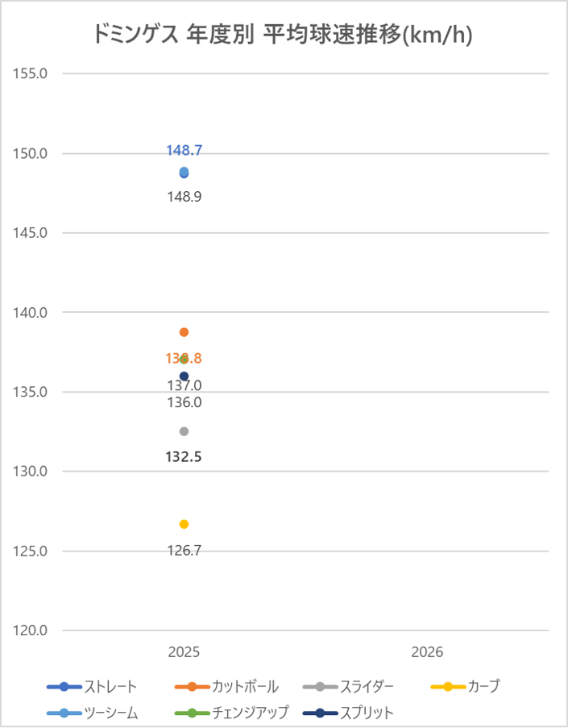Image resolution: width=568 pixels, height=728 pixels.
Task: Click the 2026 category axis label
Action: click(427, 652)
